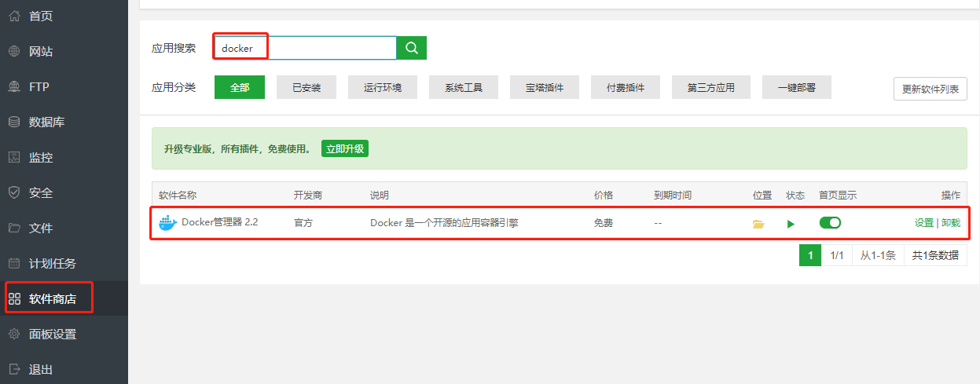This screenshot has width=980, height=384.
Task: Open 首页 from the sidebar
Action: pyautogui.click(x=41, y=16)
